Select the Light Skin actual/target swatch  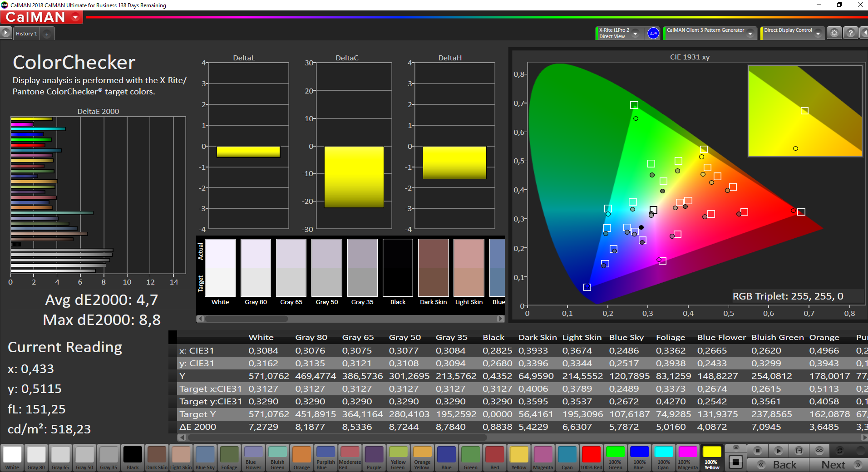[469, 268]
